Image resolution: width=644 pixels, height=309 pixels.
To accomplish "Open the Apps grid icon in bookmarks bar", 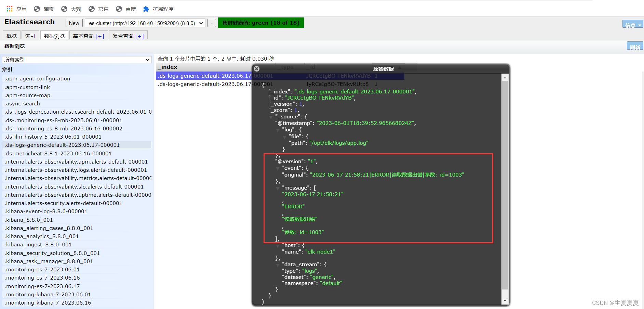I will click(9, 9).
